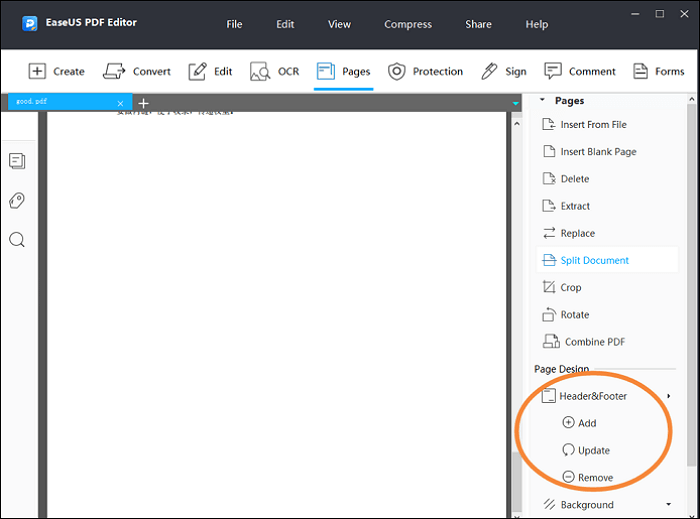
Task: Close the good.pdf tab
Action: click(x=121, y=104)
